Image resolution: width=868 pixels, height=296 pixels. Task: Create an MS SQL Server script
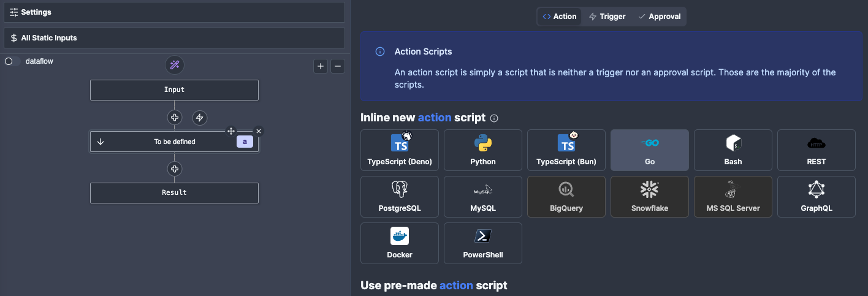point(733,197)
